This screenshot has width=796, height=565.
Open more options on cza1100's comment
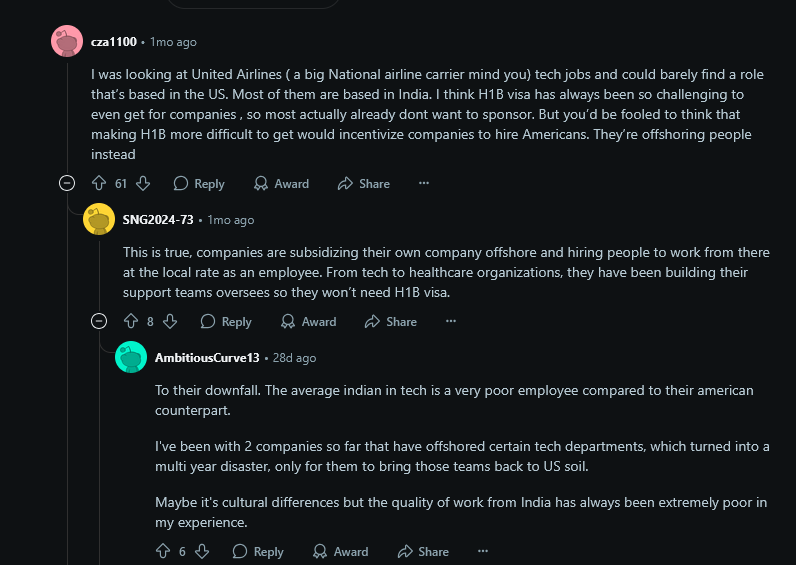pos(423,183)
